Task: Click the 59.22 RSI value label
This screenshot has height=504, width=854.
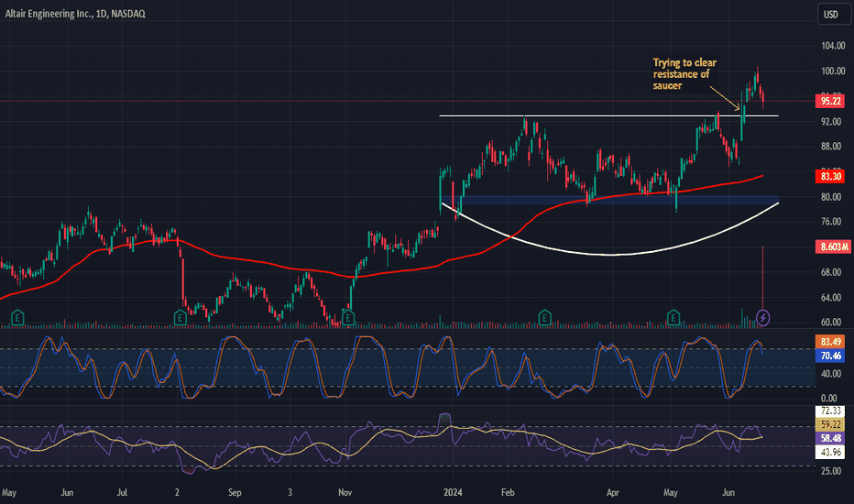Action: pos(830,424)
